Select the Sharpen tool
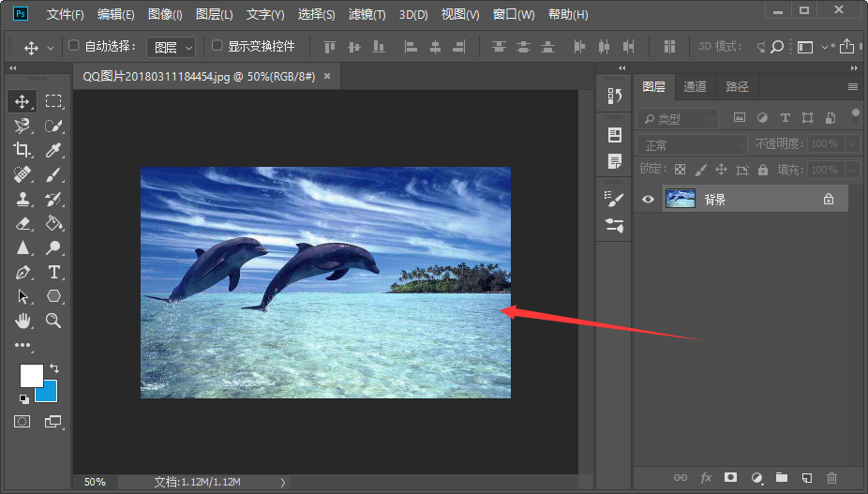868x494 pixels. pos(22,247)
